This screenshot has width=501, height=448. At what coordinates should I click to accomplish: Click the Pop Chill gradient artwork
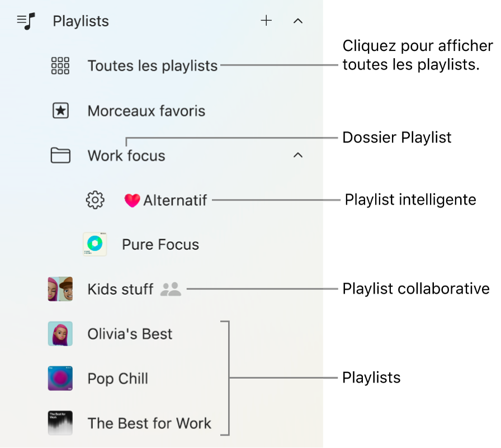[60, 379]
